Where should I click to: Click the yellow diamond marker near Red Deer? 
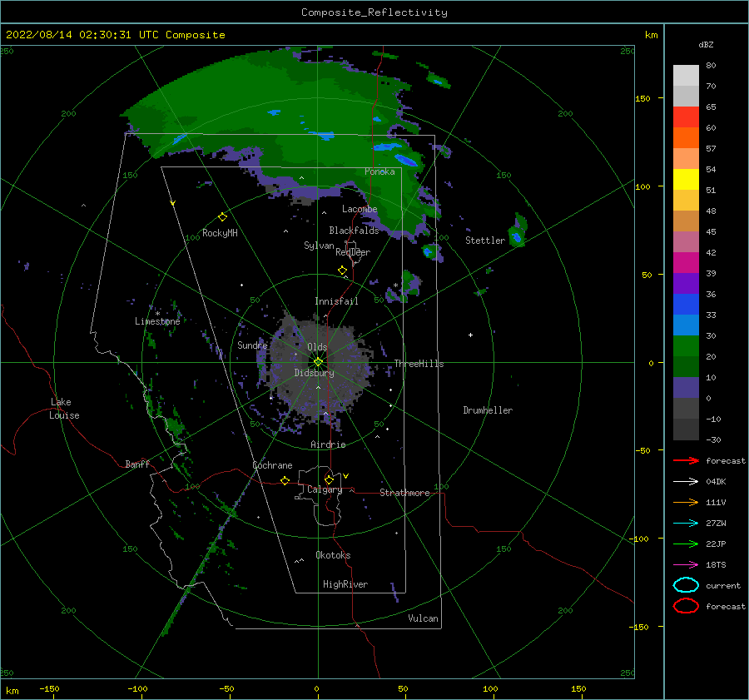coord(343,271)
